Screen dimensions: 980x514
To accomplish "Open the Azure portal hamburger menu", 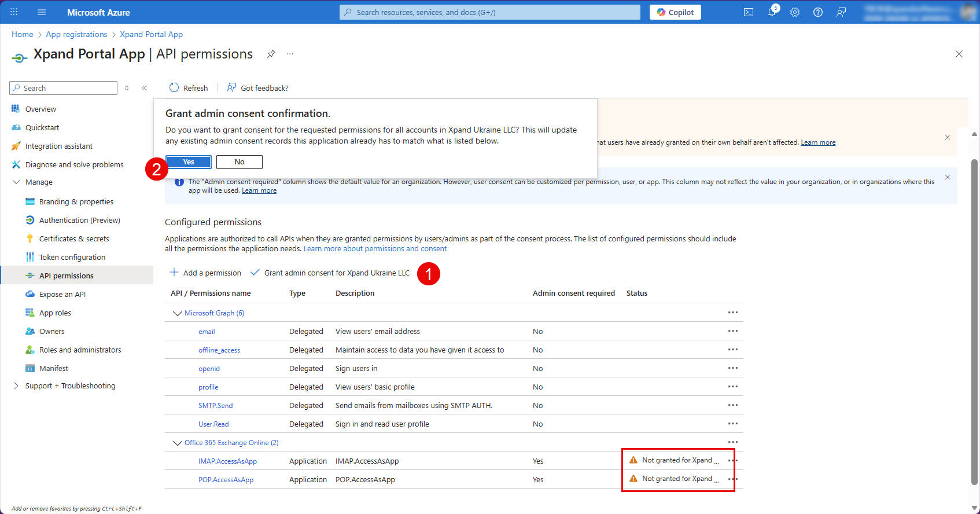I will 42,12.
